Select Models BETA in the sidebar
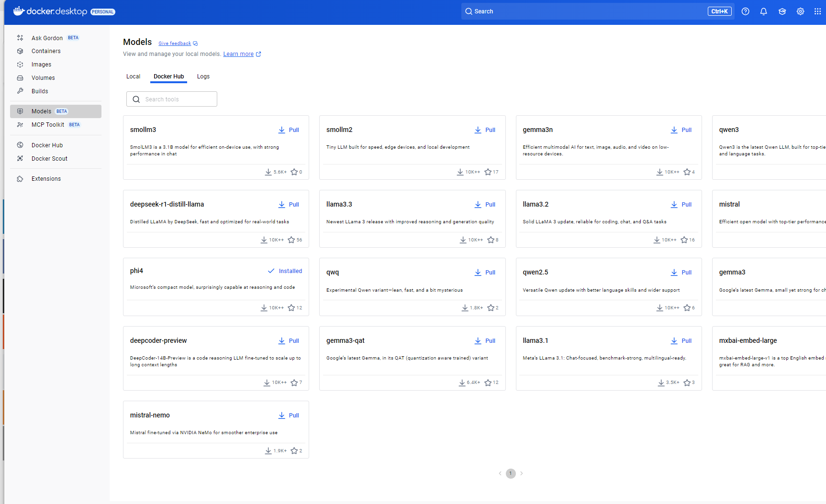The width and height of the screenshot is (826, 504). click(56, 111)
